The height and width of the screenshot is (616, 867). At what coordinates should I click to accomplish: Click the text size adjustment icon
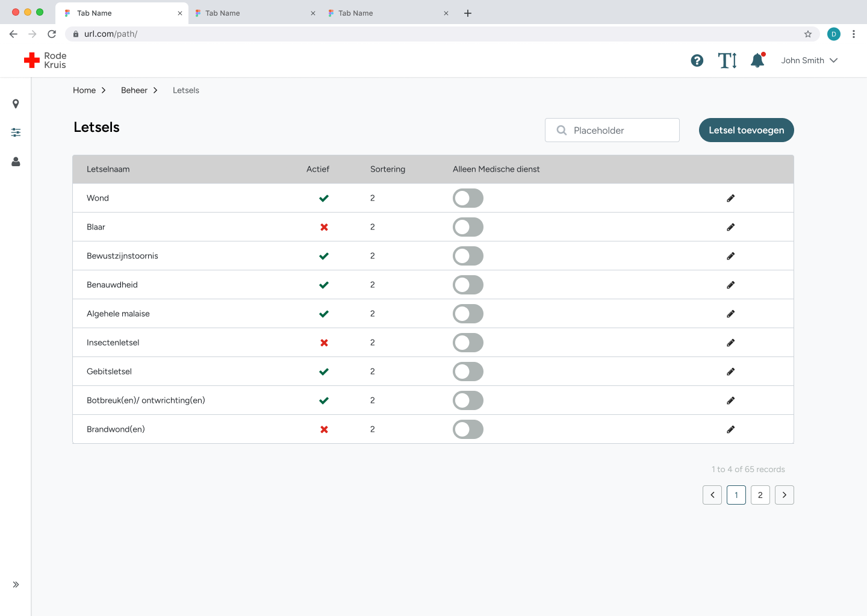pos(727,60)
